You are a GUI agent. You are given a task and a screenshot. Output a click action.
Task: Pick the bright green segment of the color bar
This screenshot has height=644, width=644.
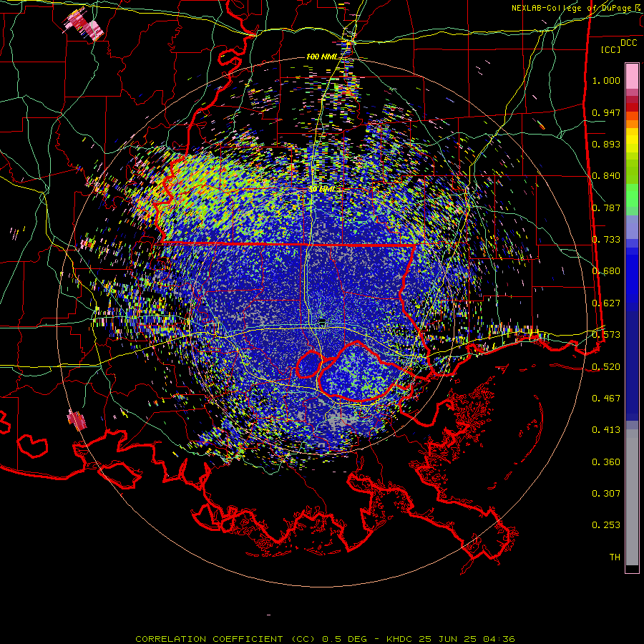pyautogui.click(x=632, y=195)
